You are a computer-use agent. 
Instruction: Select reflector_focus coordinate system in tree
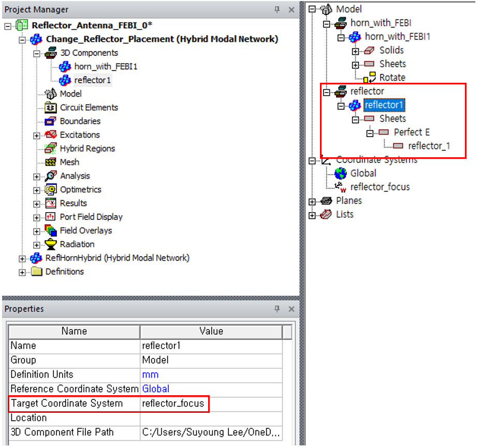[380, 187]
